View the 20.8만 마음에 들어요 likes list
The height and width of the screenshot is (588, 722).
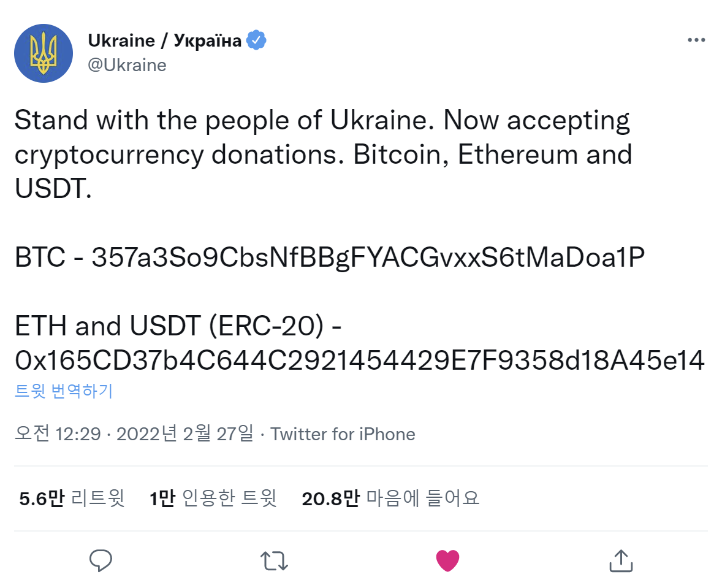coord(390,498)
